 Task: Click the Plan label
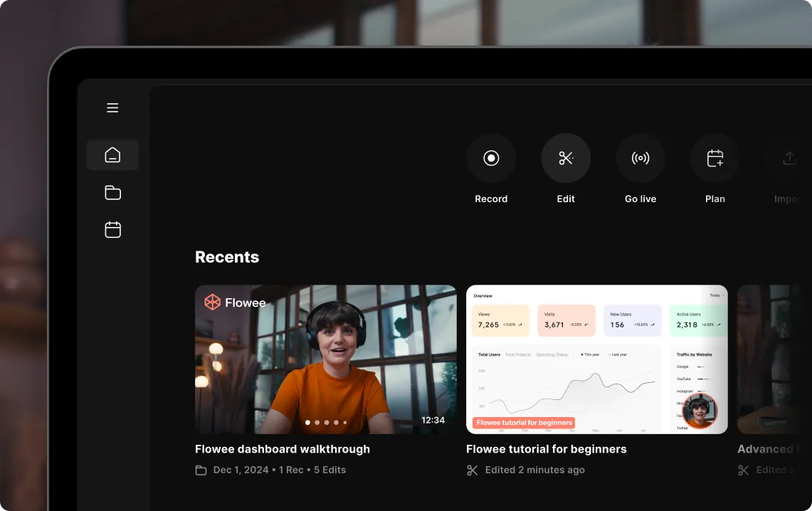pyautogui.click(x=715, y=199)
